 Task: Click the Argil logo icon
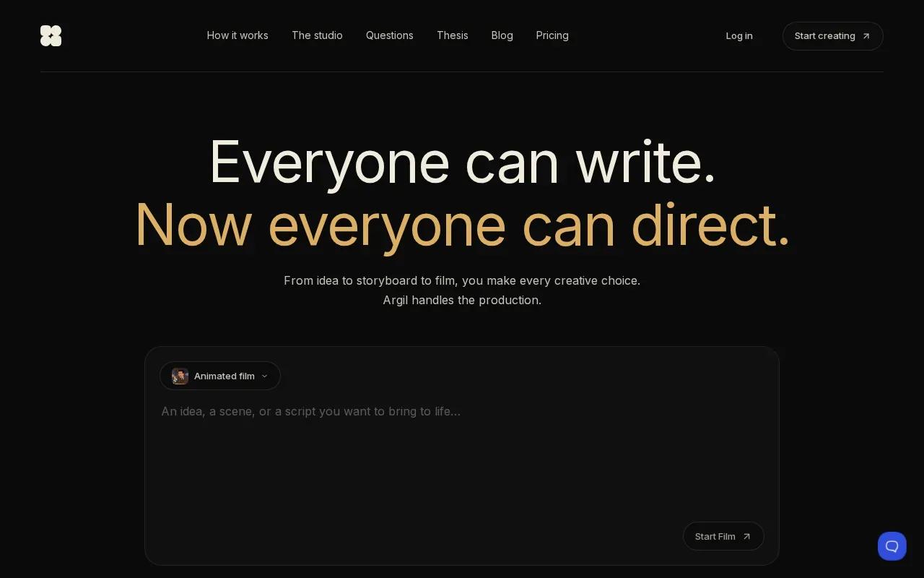(51, 35)
